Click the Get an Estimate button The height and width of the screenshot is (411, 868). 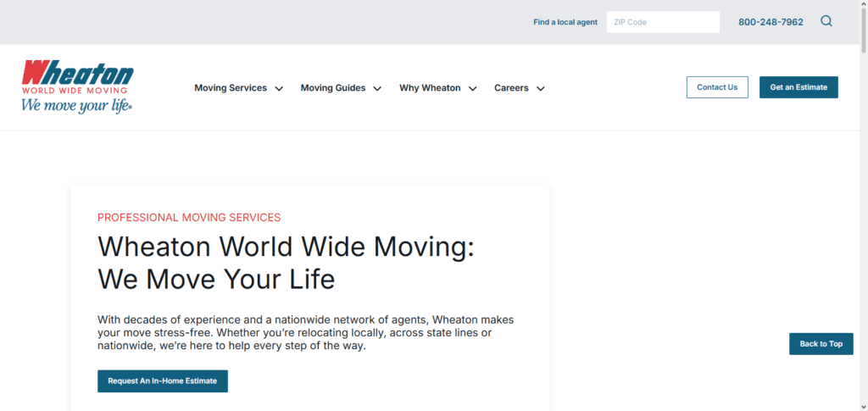point(798,87)
